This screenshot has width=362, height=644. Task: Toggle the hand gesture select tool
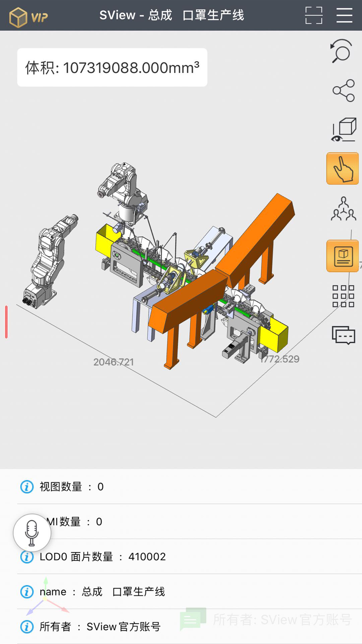[342, 169]
